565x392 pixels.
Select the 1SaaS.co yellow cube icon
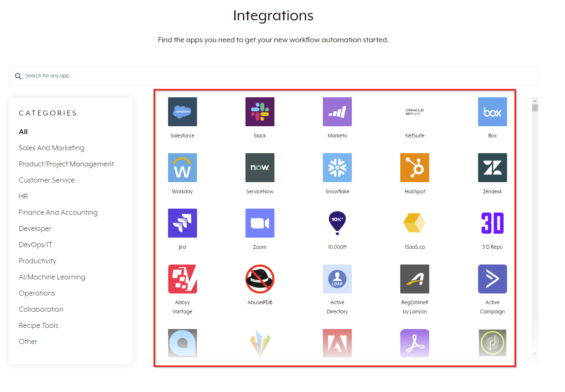pyautogui.click(x=414, y=223)
